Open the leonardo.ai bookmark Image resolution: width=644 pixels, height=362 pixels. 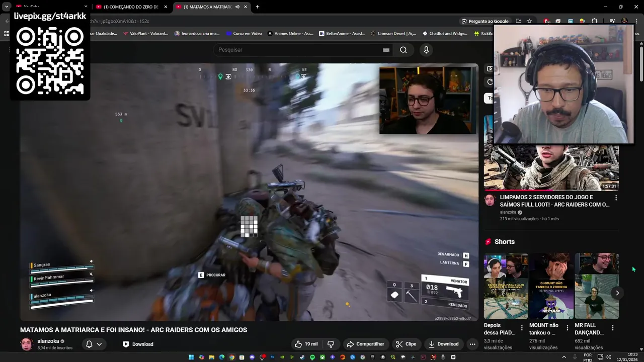coord(197,34)
